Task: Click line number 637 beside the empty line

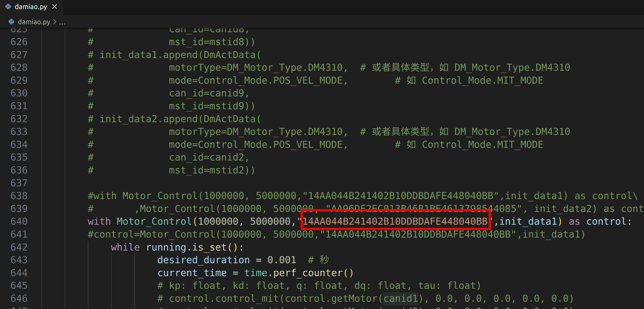Action: click(19, 183)
